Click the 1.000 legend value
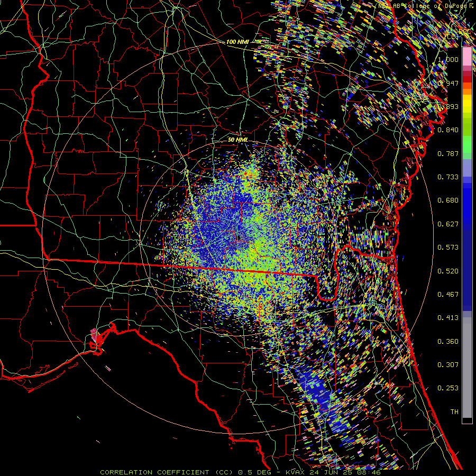The height and width of the screenshot is (476, 476). click(448, 59)
